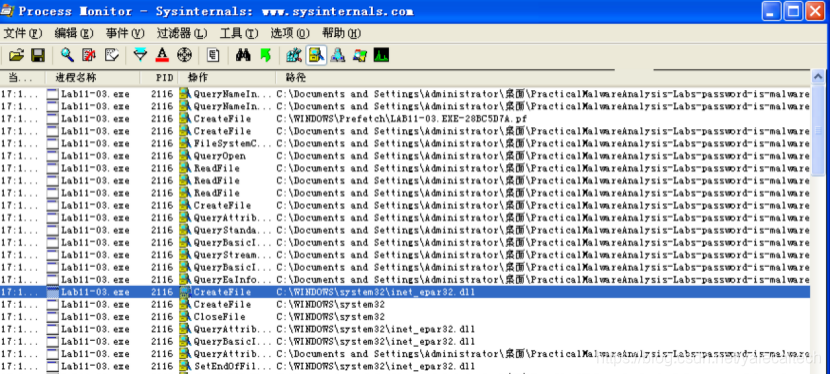Screen dimensions: 830x376
Task: Clear the display with the eraser icon
Action: pyautogui.click(x=112, y=55)
